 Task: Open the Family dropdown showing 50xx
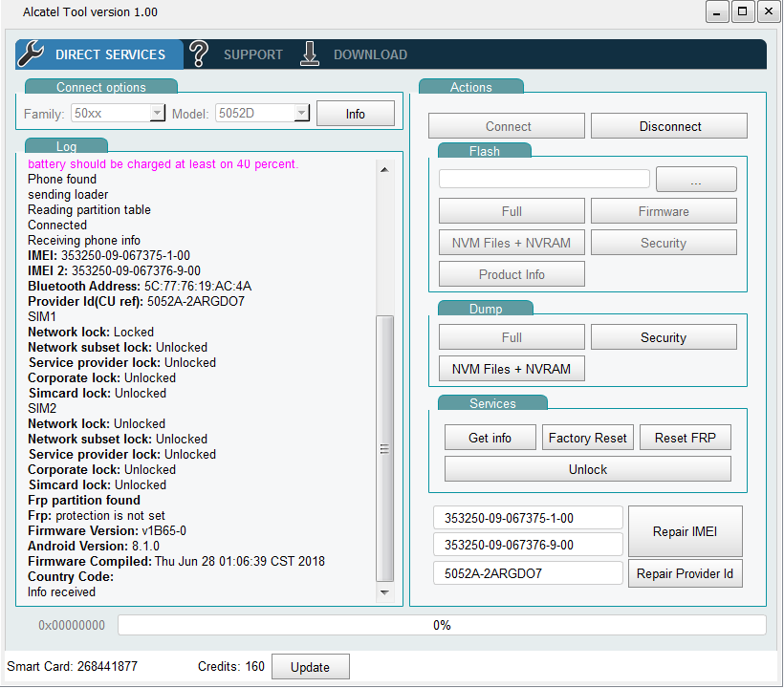[x=118, y=114]
